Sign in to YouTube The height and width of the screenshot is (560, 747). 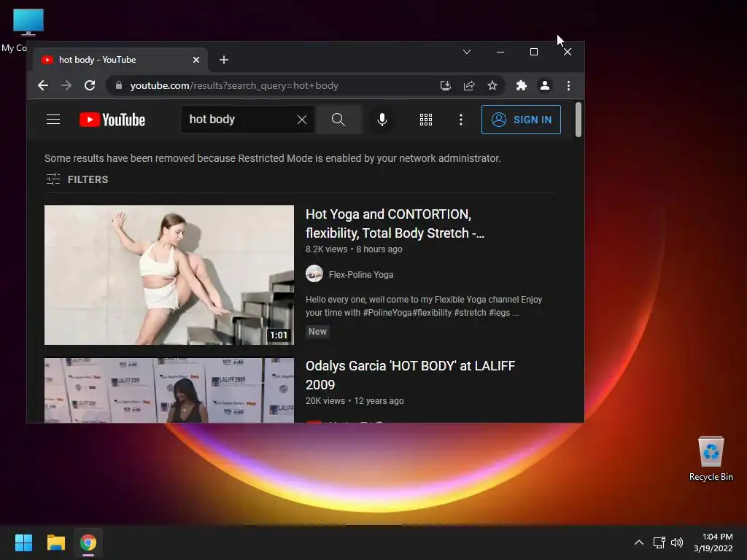[521, 120]
